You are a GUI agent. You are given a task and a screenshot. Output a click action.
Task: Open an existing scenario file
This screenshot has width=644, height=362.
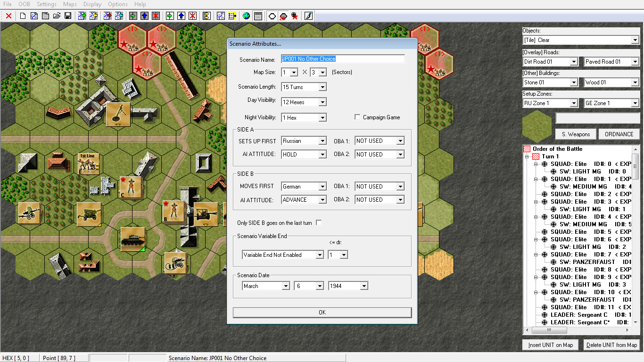(x=56, y=16)
